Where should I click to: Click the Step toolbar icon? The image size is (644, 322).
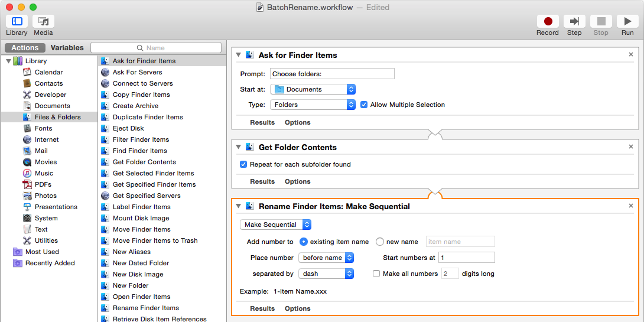(x=574, y=22)
